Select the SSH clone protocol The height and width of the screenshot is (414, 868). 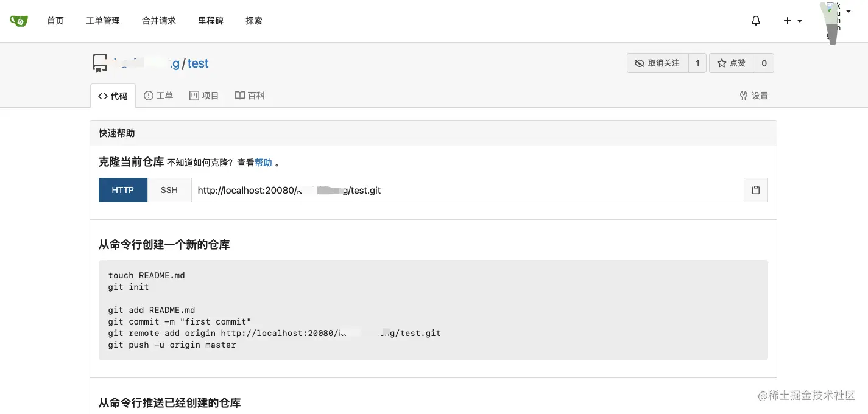[x=169, y=190]
